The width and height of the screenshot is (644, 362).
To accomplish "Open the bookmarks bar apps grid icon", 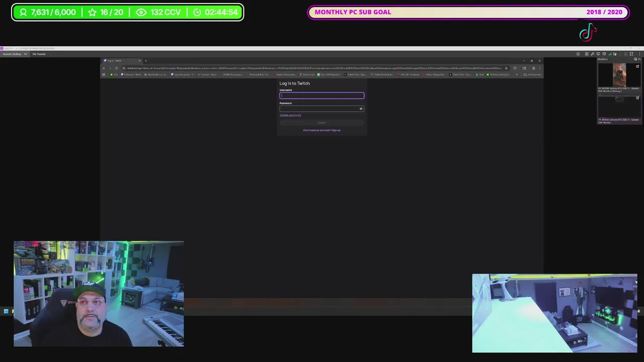I will pos(104,74).
